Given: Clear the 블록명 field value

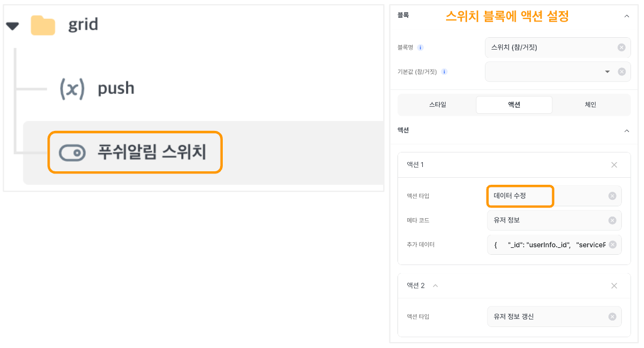Looking at the screenshot, I should pos(621,47).
